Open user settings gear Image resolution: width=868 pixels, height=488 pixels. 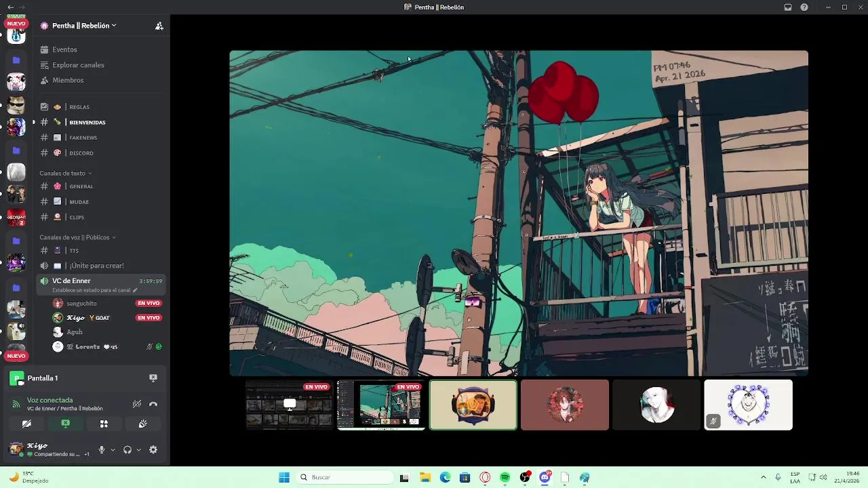click(153, 450)
